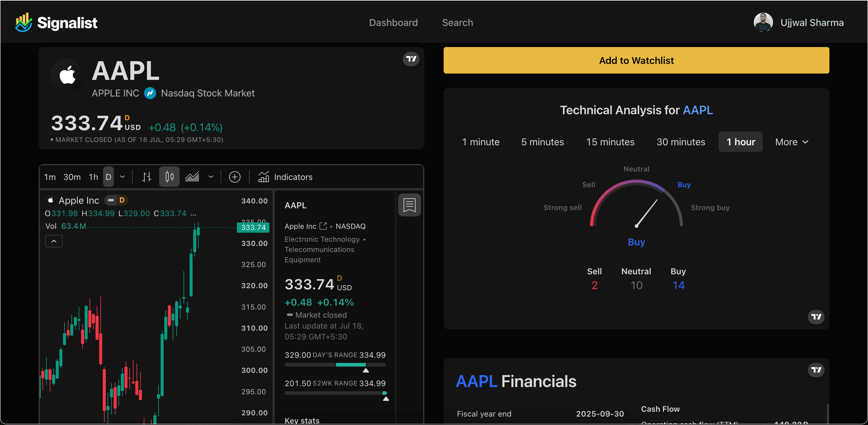868x425 pixels.
Task: Click the Apple Inc external link icon
Action: coord(323,226)
